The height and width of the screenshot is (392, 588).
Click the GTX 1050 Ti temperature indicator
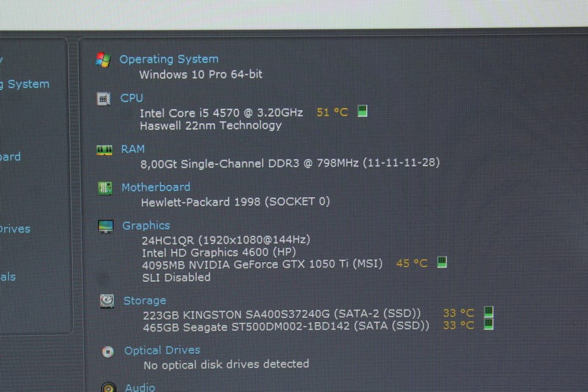(442, 262)
